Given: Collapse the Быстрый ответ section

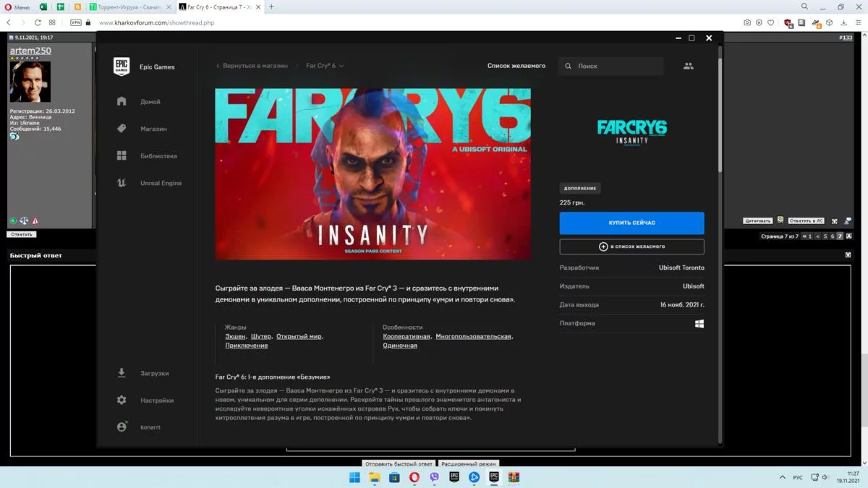Looking at the screenshot, I should 848,255.
